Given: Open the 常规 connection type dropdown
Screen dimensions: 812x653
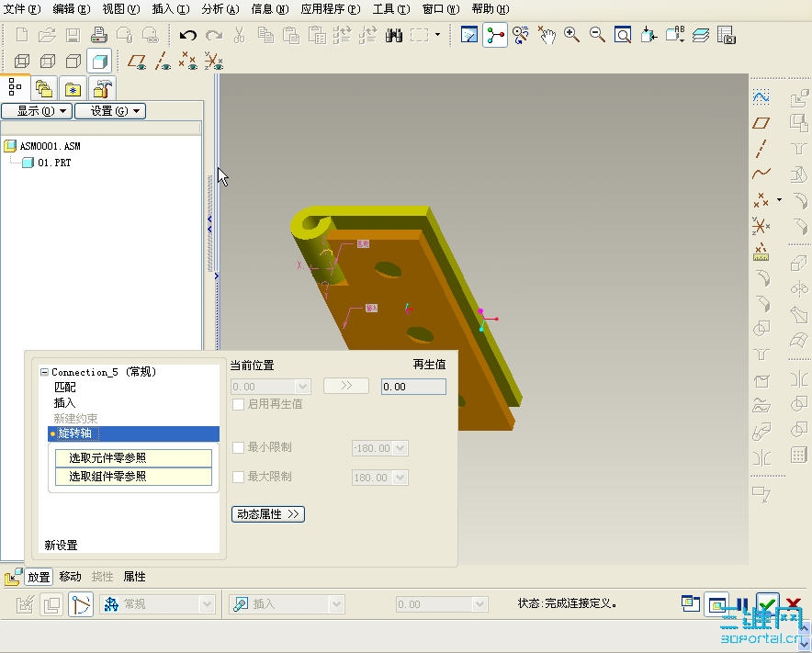Looking at the screenshot, I should point(208,604).
